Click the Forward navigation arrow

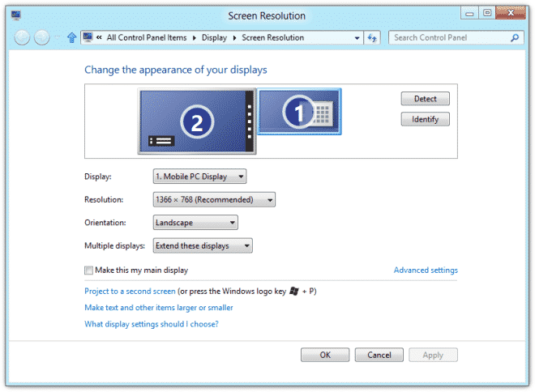point(42,37)
